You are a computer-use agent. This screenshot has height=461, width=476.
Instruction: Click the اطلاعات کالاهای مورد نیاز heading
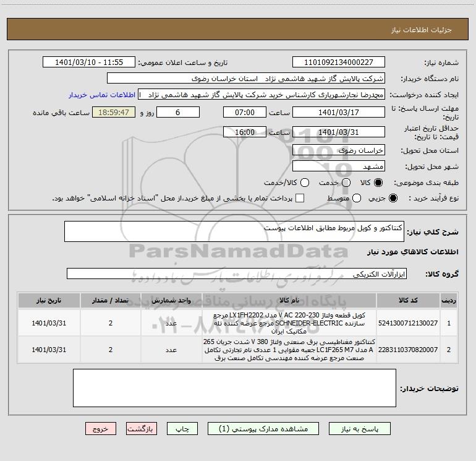pos(412,252)
